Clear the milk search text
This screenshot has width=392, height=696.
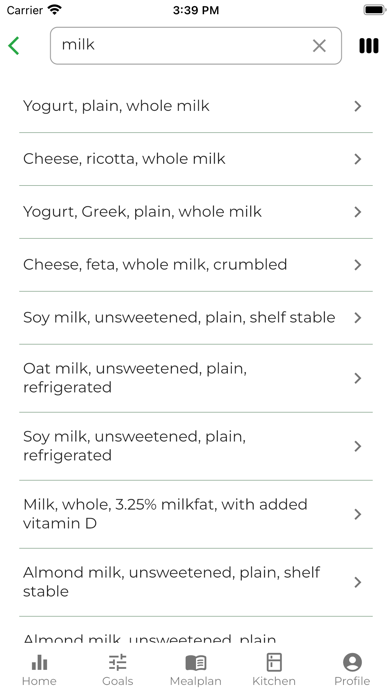tap(319, 46)
